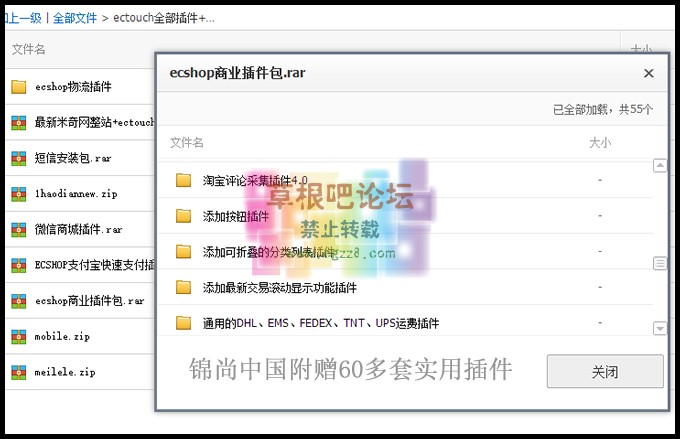Click scroll-up arrow in dialog list
Image resolution: width=680 pixels, height=439 pixels.
click(660, 165)
